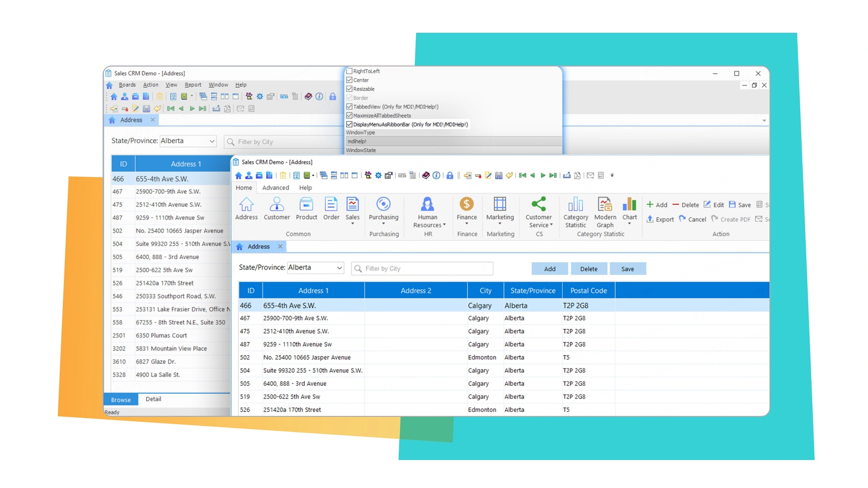
Task: Open the Category Statistic ribbon icon
Action: (576, 212)
